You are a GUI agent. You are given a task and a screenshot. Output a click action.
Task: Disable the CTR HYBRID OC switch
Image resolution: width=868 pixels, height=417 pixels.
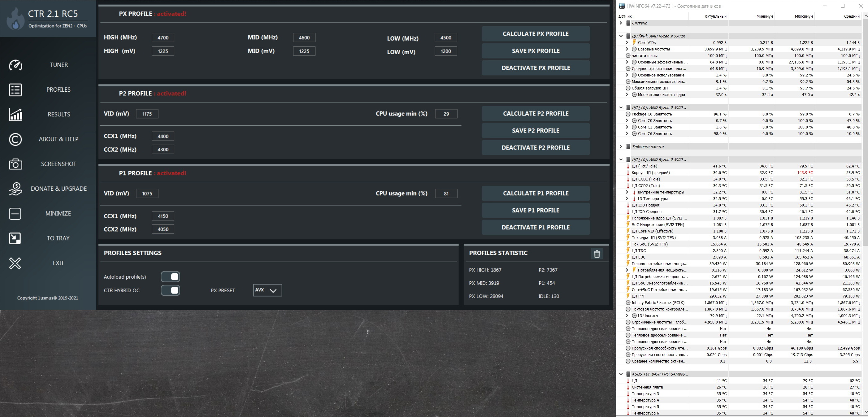(171, 290)
